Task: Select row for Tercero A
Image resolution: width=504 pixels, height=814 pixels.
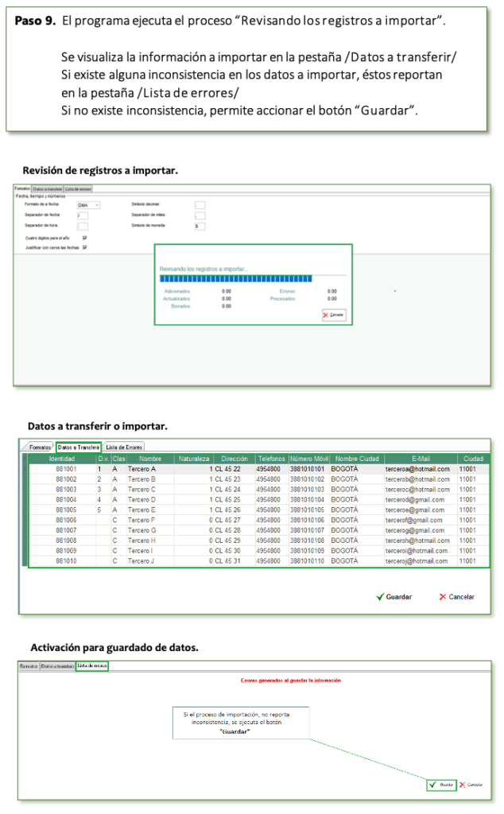Action: click(x=143, y=469)
